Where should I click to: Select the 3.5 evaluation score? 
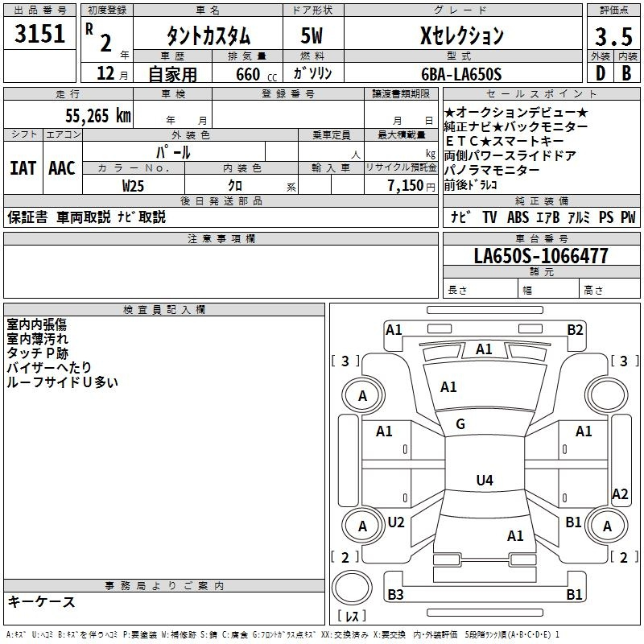click(x=613, y=35)
